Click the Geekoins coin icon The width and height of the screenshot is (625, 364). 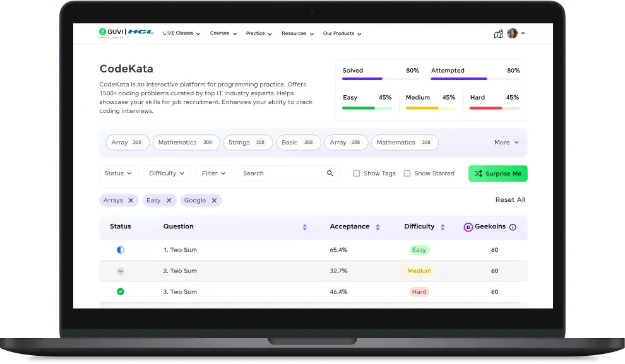468,227
